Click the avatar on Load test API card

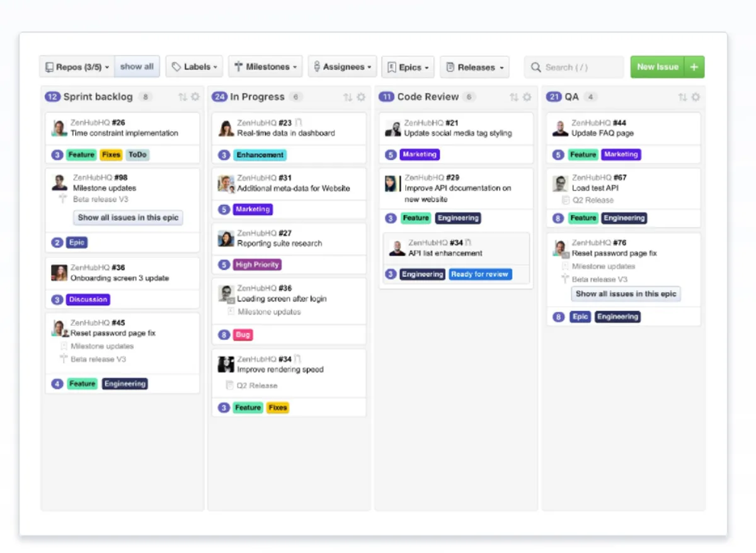560,183
